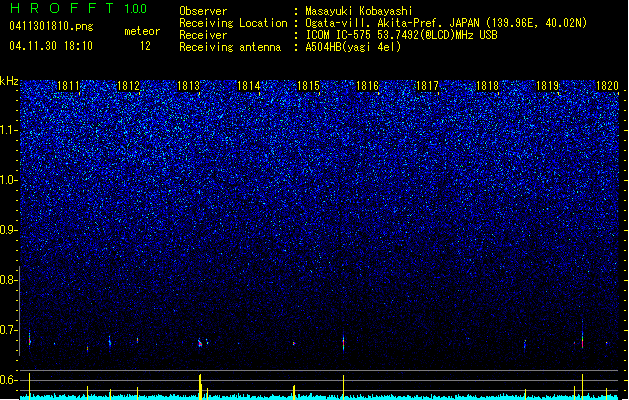
Task: Click the kHz axis unit label
Action: point(9,81)
